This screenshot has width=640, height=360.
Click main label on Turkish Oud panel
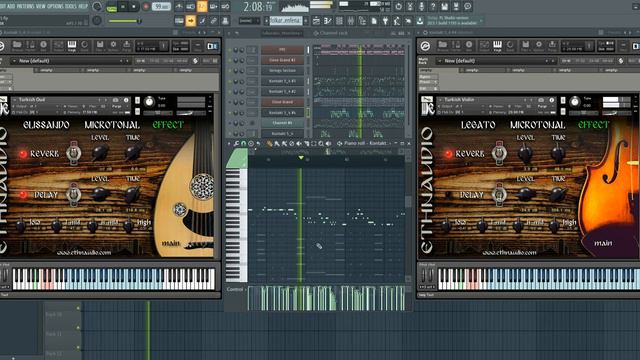point(171,243)
